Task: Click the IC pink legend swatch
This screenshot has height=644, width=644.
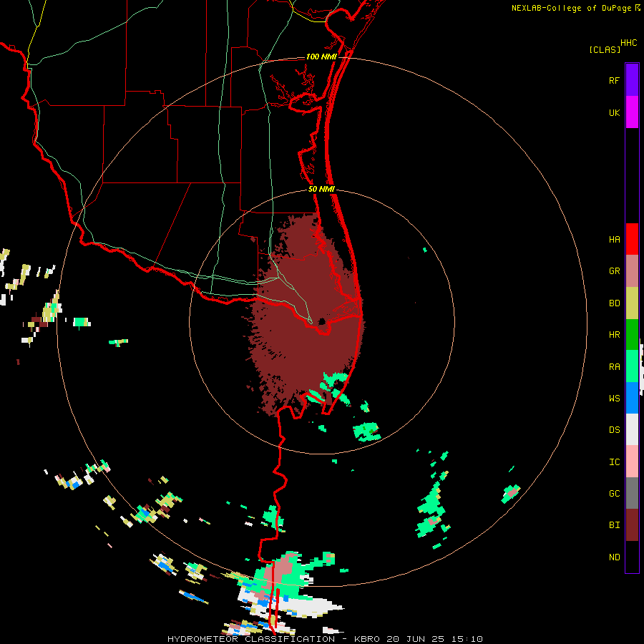Action: 632,462
